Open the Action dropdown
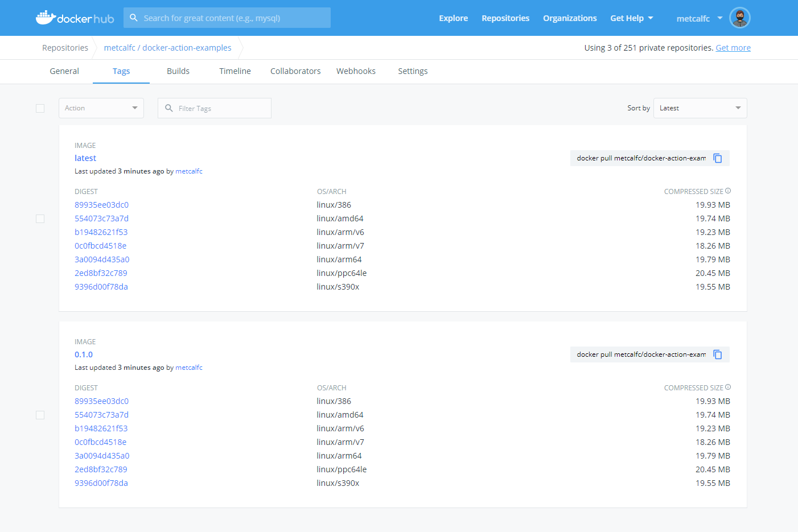Viewport: 798px width, 532px height. click(x=101, y=108)
